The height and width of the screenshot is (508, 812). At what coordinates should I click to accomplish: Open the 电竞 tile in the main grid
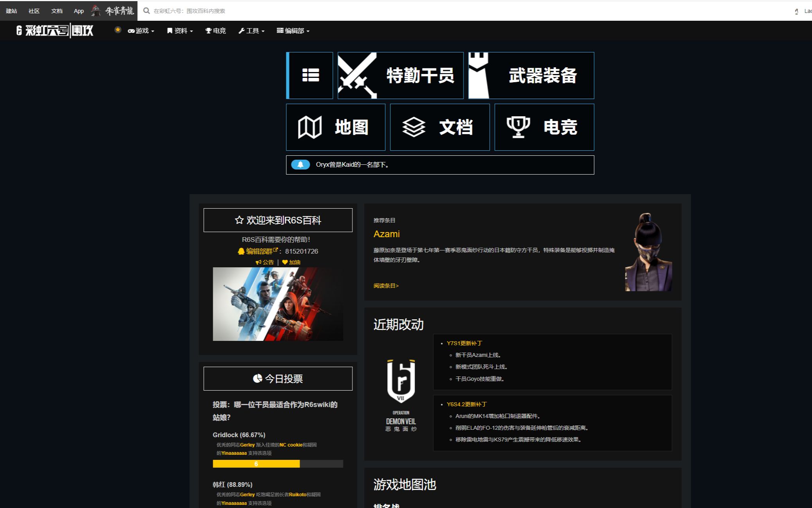coord(544,127)
